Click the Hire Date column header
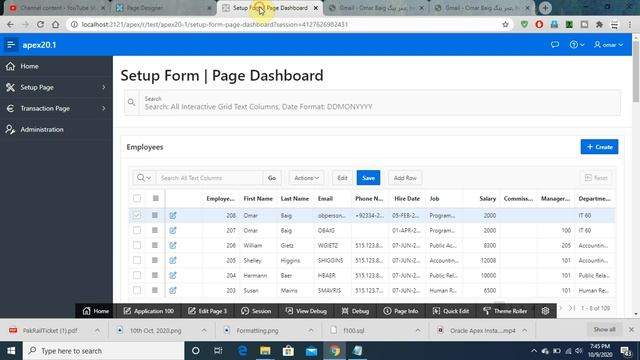This screenshot has height=360, width=640. (x=407, y=198)
